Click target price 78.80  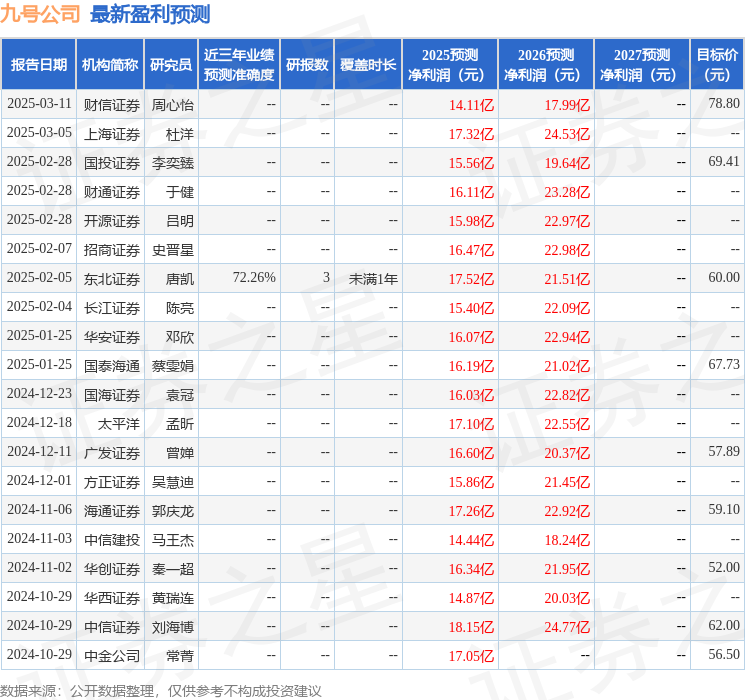724,103
